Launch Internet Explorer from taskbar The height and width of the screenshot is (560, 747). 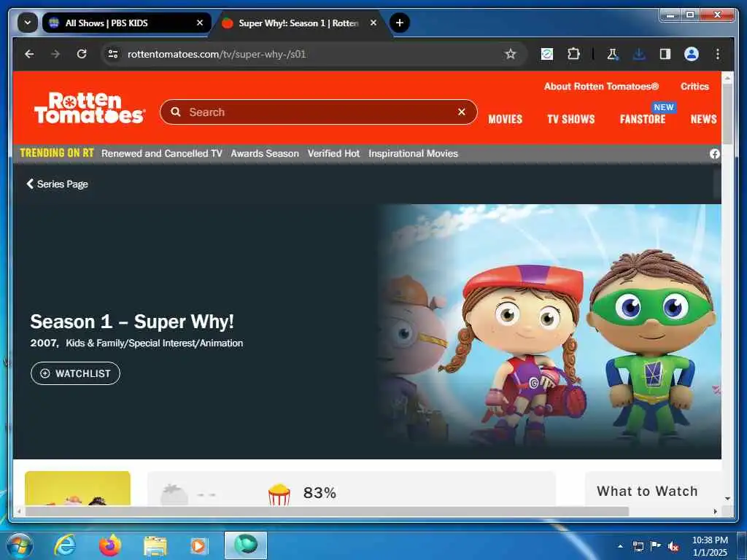(65, 545)
